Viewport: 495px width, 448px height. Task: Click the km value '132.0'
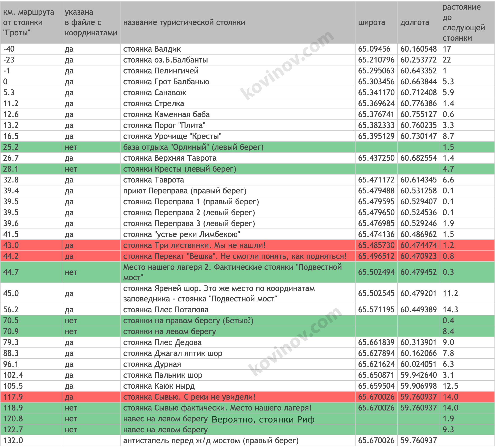13,441
